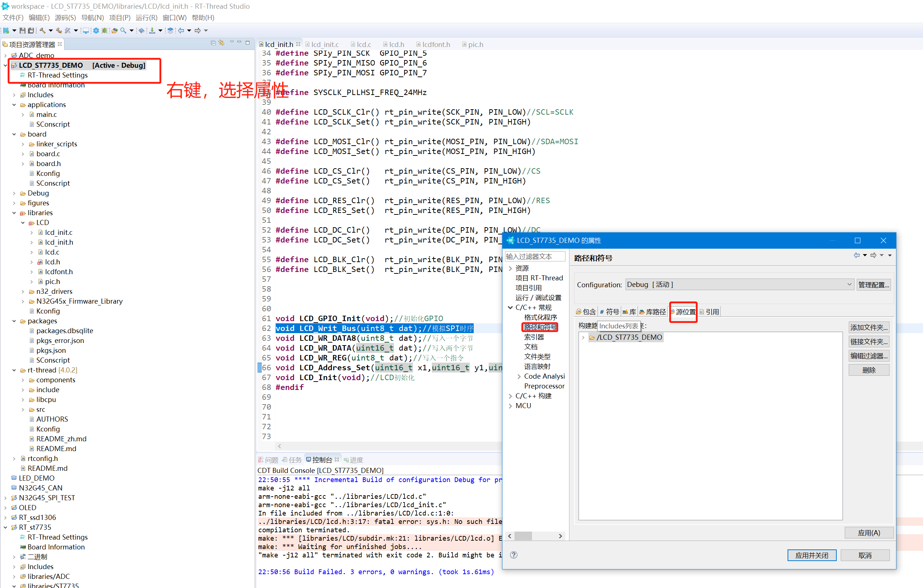Minimize the project explorer panel

click(x=239, y=43)
